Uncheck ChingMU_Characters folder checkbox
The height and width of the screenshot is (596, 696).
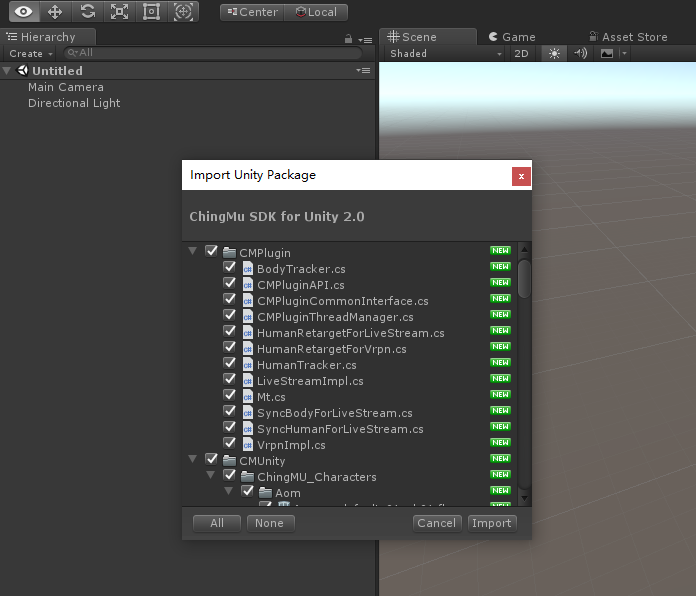(229, 475)
